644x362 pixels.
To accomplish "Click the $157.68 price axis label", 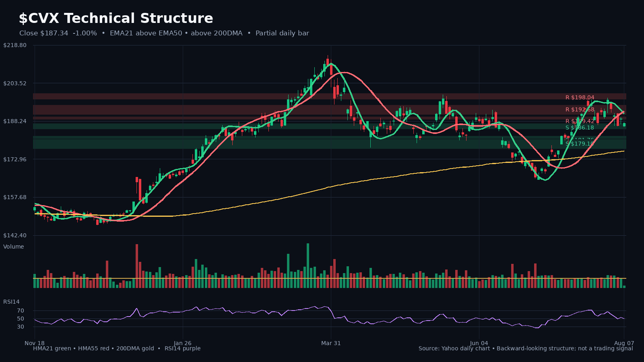I will (15, 197).
